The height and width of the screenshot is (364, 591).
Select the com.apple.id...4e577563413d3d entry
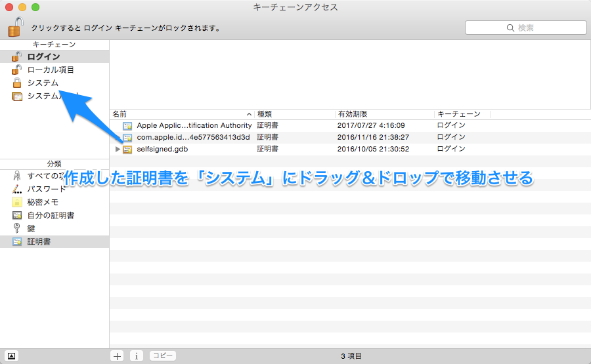coord(193,137)
